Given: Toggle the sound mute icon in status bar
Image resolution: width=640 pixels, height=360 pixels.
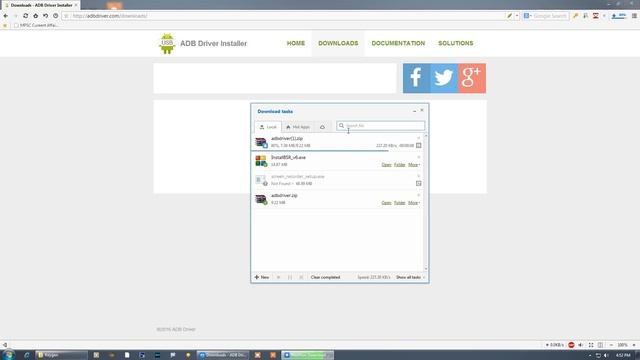Looking at the screenshot, I should tap(580, 345).
